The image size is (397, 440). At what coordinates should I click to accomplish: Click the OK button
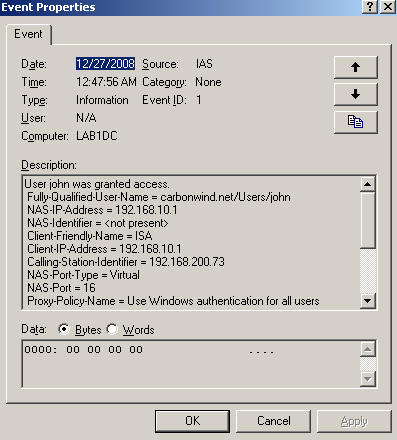point(192,421)
